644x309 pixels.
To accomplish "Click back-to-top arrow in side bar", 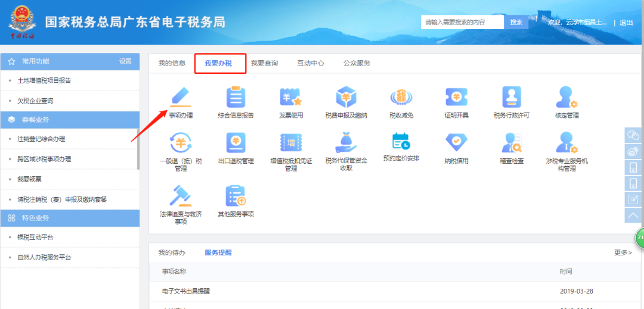I will click(x=633, y=215).
